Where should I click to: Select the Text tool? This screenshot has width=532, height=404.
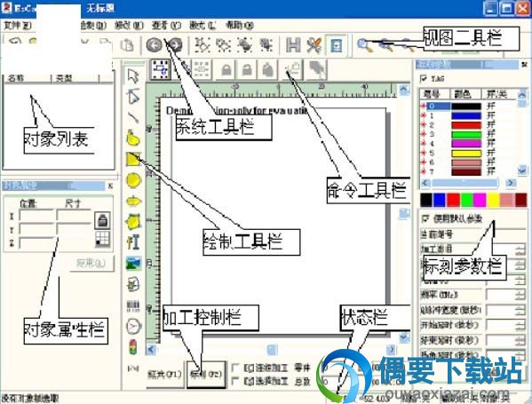133,242
